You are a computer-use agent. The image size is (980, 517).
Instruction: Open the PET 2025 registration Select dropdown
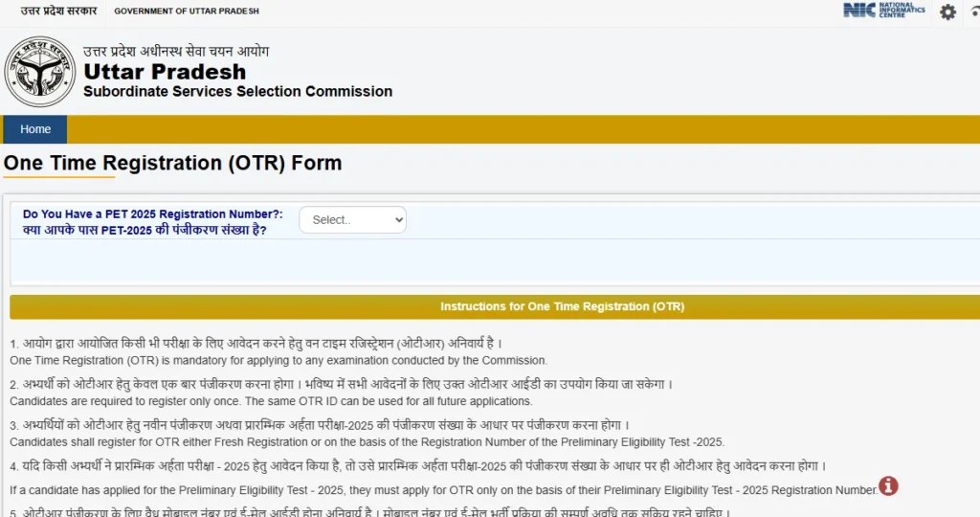point(352,220)
